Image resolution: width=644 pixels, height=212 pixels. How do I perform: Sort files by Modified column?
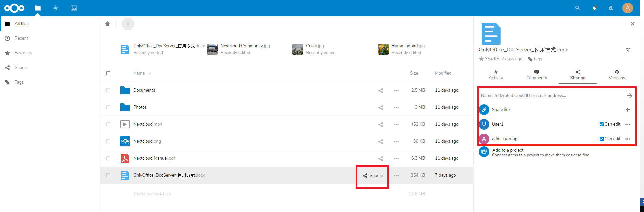click(x=443, y=73)
